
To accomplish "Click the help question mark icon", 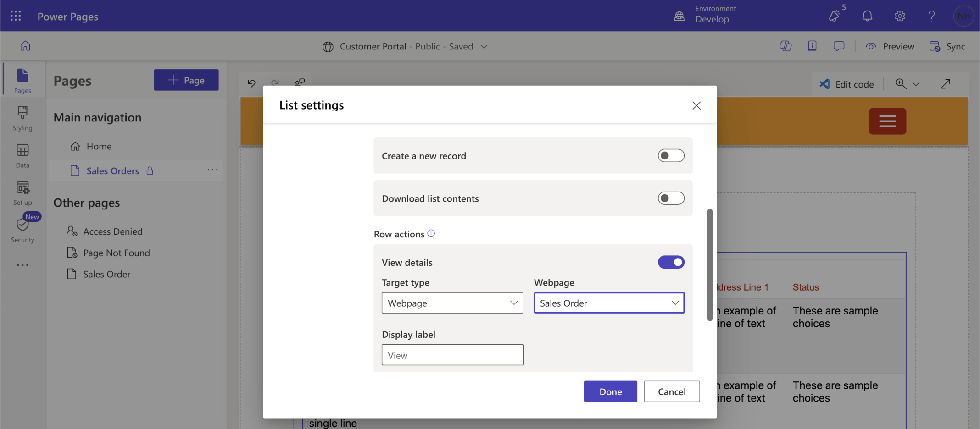I will (931, 16).
